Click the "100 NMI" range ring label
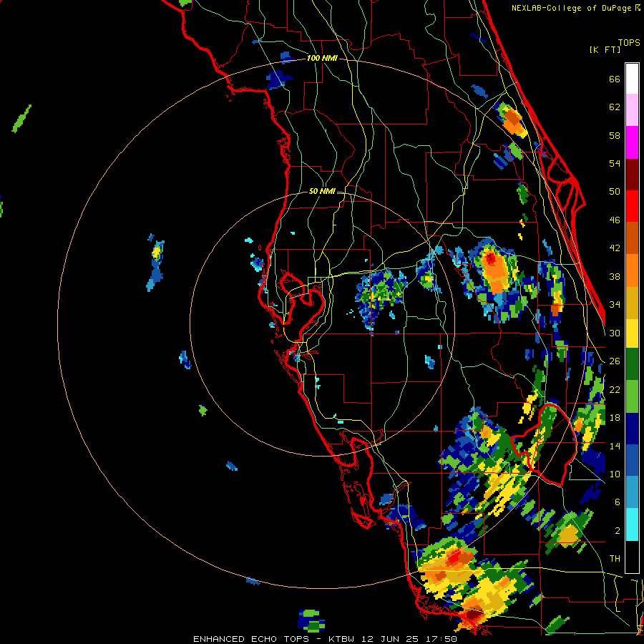This screenshot has height=644, width=644. click(322, 59)
